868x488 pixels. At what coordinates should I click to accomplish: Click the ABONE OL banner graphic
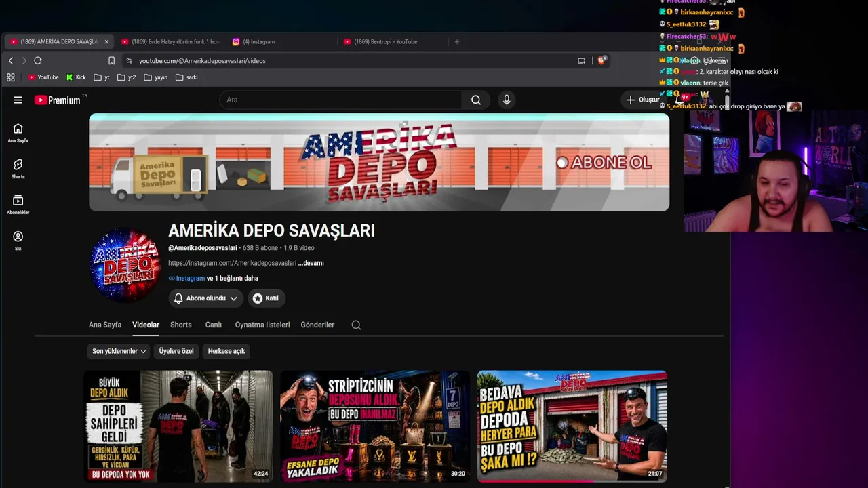(604, 163)
